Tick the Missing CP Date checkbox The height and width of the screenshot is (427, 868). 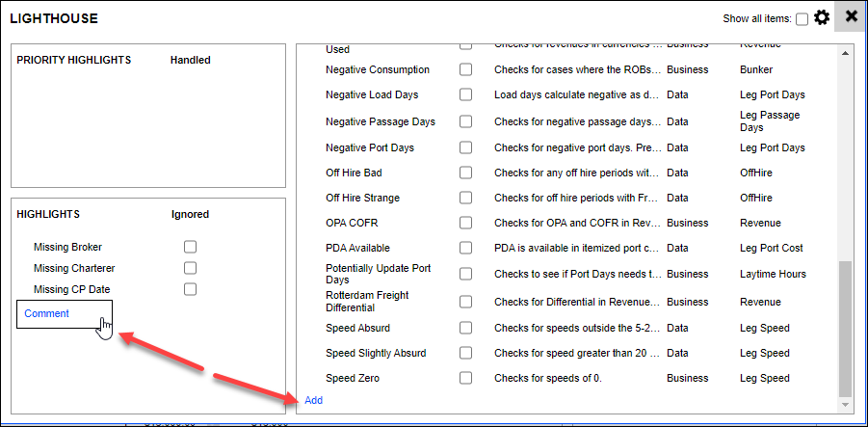(x=190, y=289)
